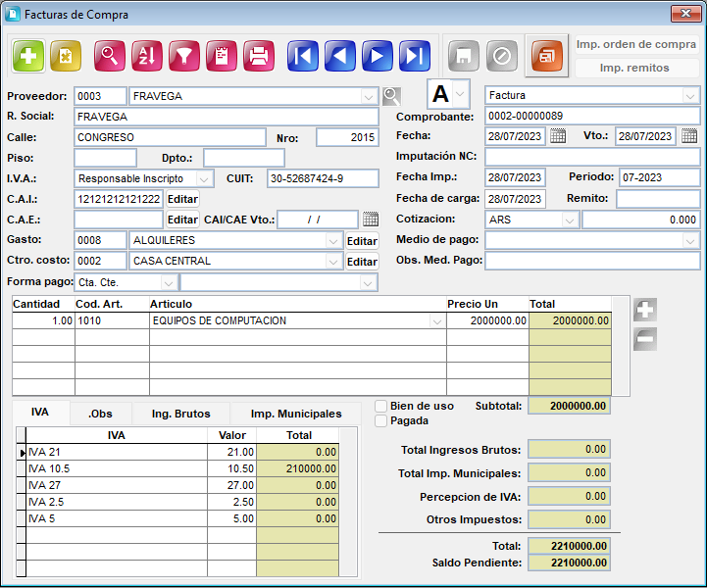
Task: Expand the Responsable Inscripto I.V.A. dropdown
Action: click(204, 179)
